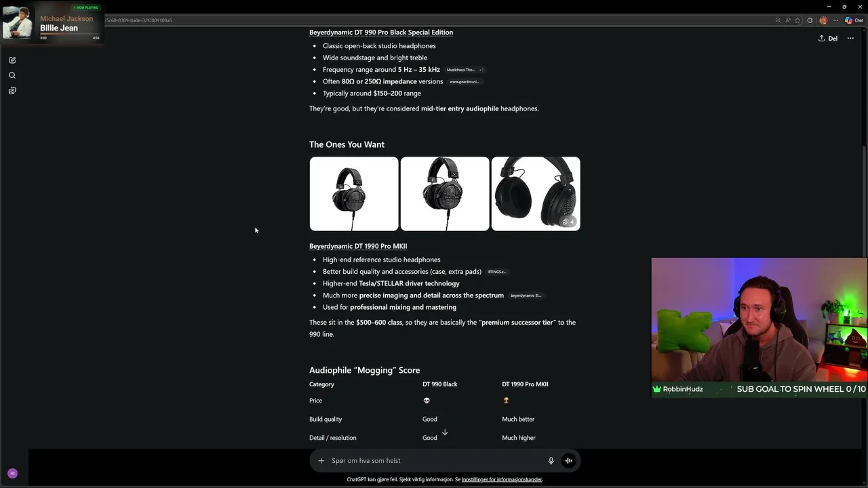Add page to favorites star icon
The image size is (868, 488).
click(x=798, y=20)
